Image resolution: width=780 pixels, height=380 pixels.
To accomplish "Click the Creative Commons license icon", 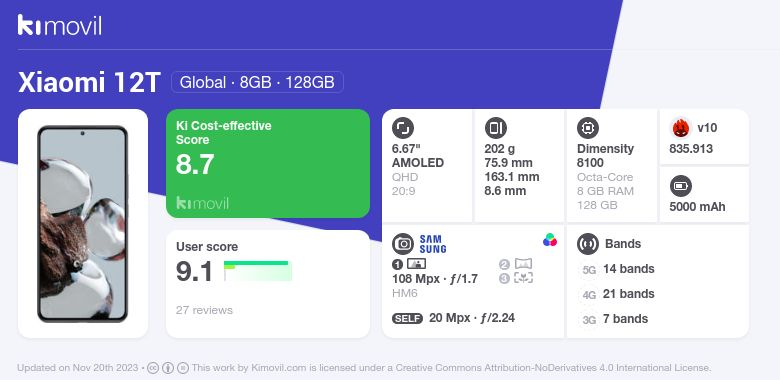I will coord(153,368).
